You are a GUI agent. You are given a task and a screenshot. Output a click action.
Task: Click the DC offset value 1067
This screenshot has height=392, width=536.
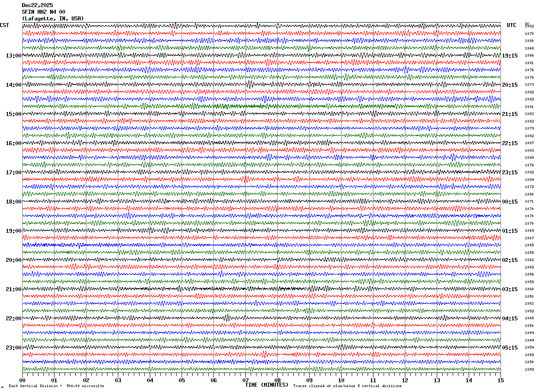(x=529, y=238)
